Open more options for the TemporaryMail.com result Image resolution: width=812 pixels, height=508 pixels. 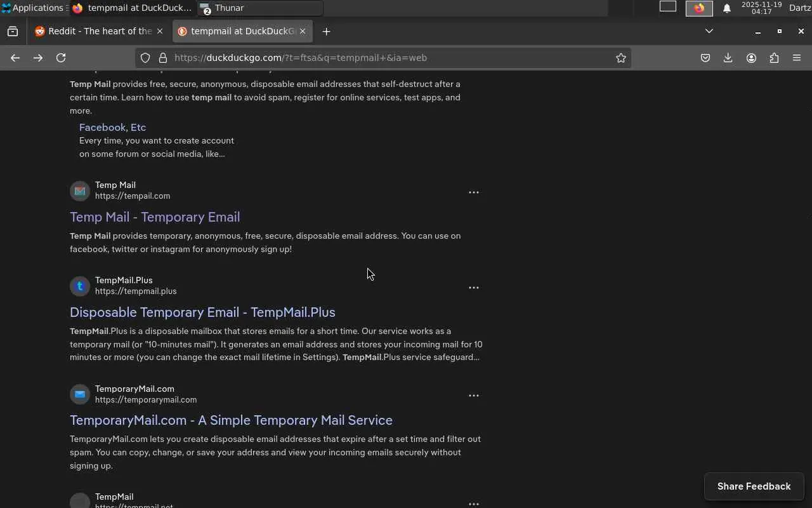[474, 396]
